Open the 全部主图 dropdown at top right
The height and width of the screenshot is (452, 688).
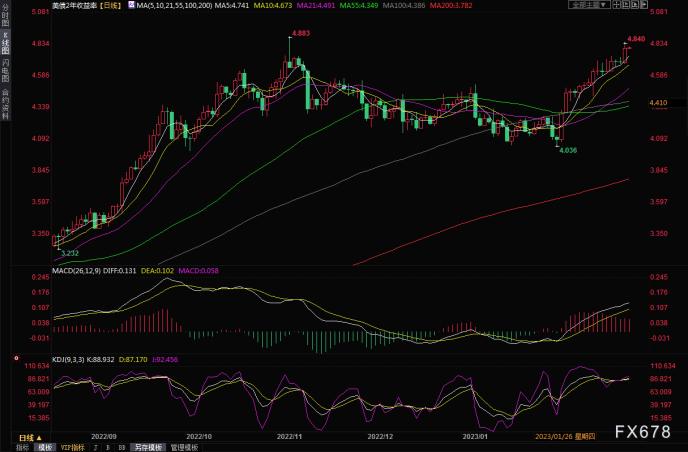click(x=589, y=5)
